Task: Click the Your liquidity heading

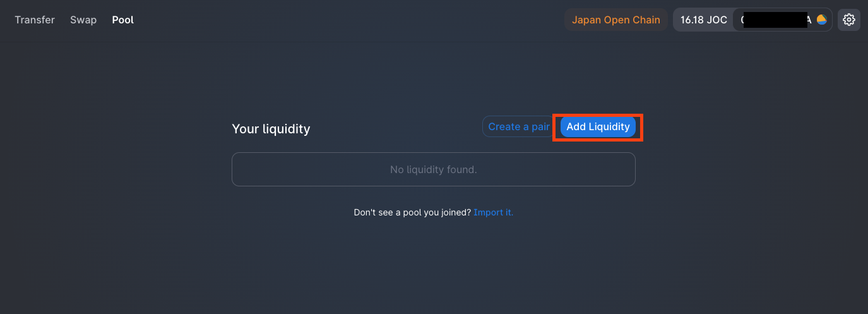Action: coord(271,129)
